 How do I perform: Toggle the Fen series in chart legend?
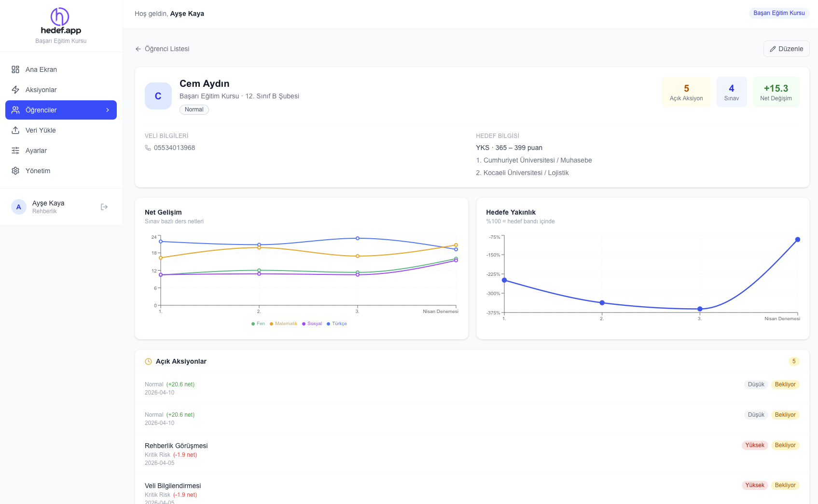258,324
